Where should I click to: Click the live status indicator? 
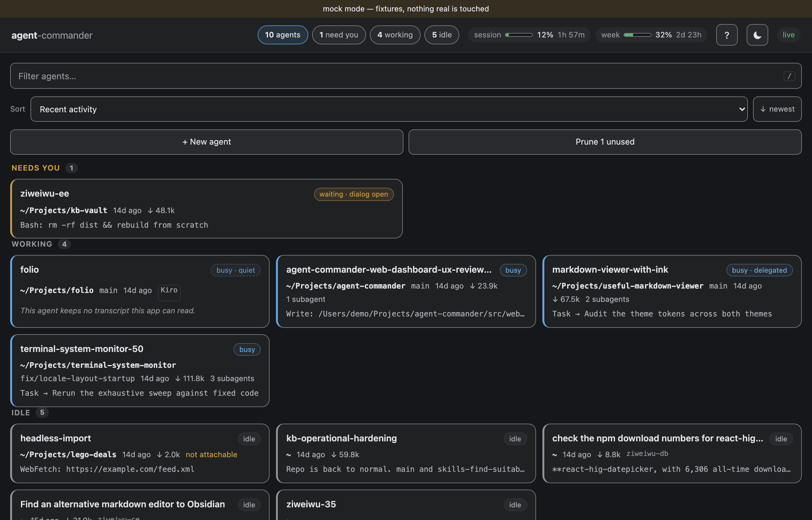pyautogui.click(x=788, y=35)
